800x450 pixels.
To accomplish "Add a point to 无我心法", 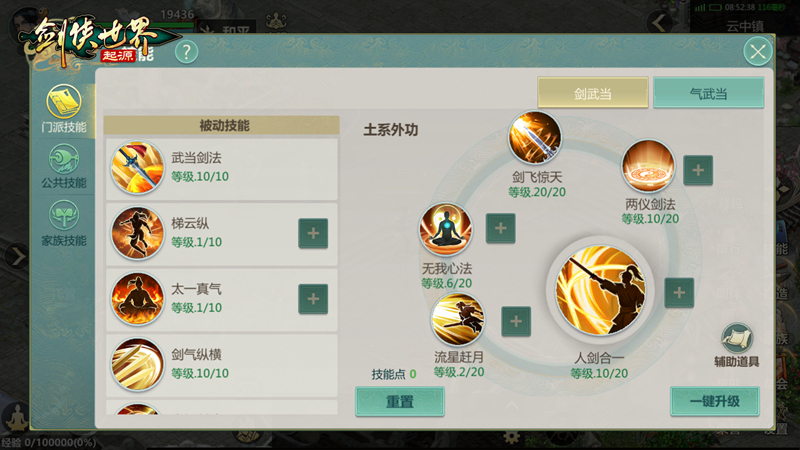I will (x=501, y=228).
